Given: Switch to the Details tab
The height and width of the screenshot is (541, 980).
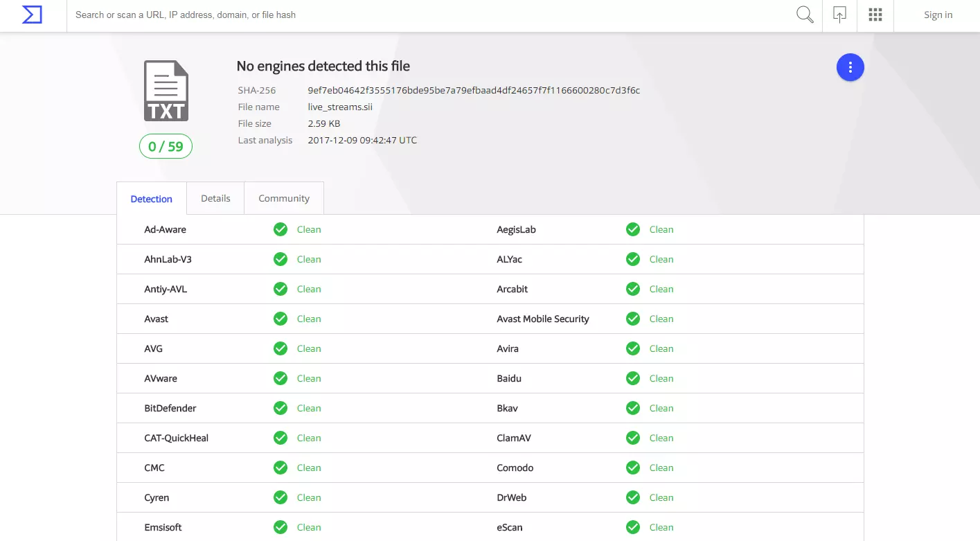Looking at the screenshot, I should [x=215, y=198].
